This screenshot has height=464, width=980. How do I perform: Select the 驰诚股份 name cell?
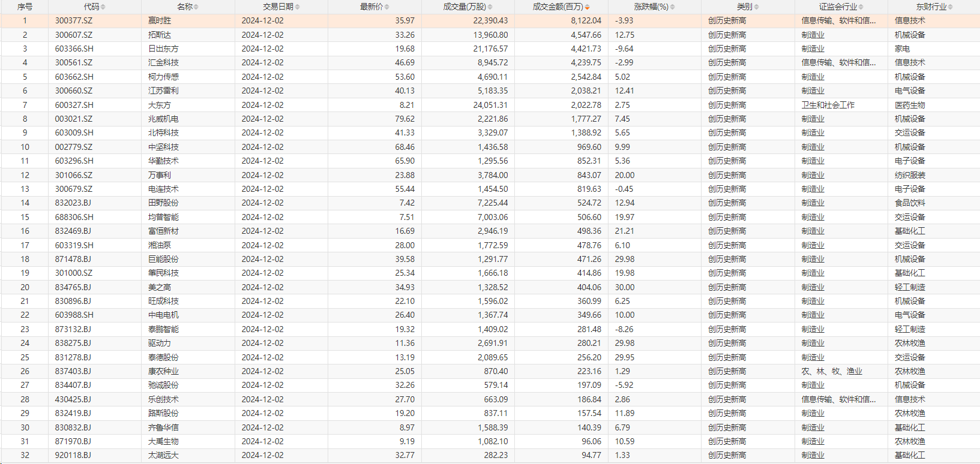pos(163,385)
